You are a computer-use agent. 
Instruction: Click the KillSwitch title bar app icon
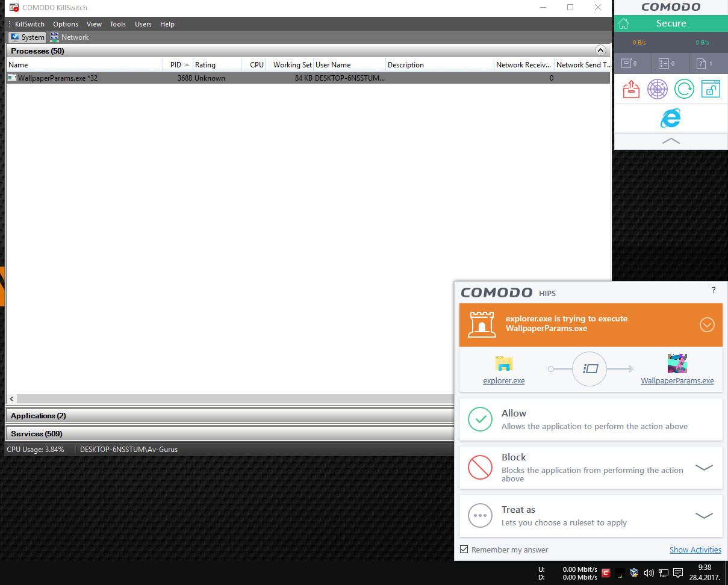14,8
